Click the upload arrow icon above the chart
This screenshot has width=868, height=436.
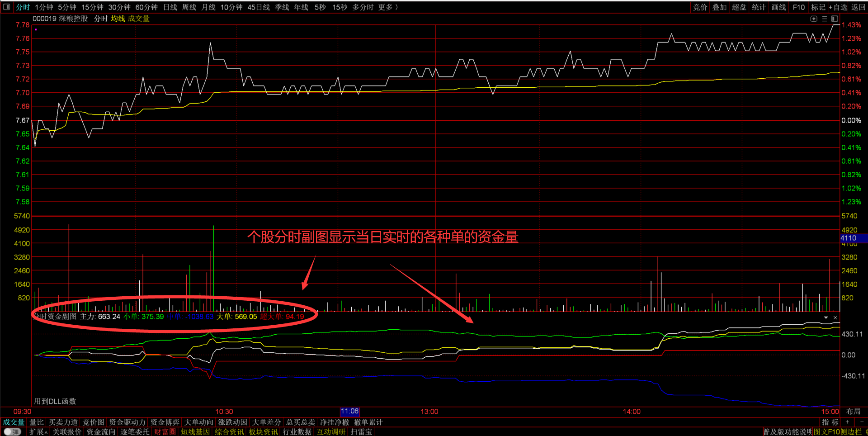pyautogui.click(x=814, y=19)
